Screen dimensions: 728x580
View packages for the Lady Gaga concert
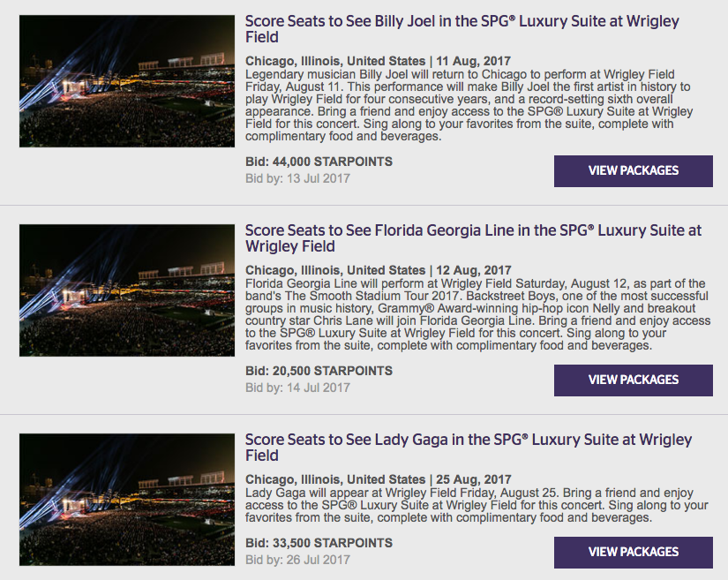coord(633,553)
